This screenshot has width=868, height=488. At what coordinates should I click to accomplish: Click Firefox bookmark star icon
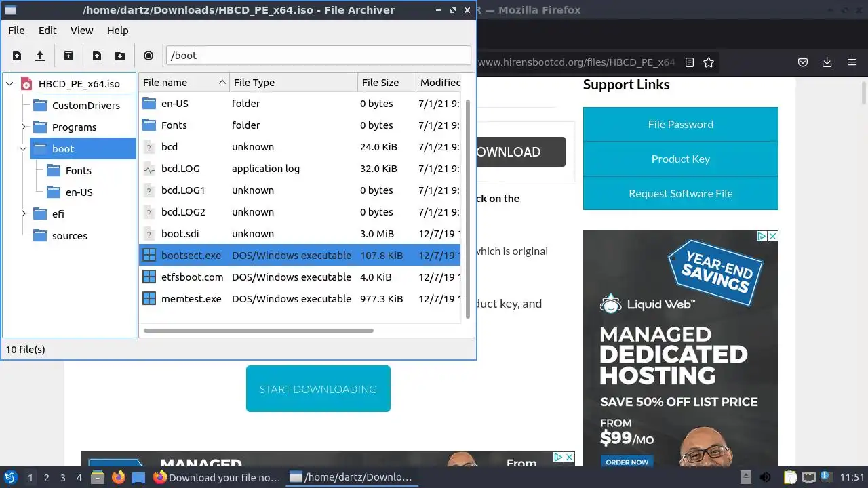[x=709, y=62]
